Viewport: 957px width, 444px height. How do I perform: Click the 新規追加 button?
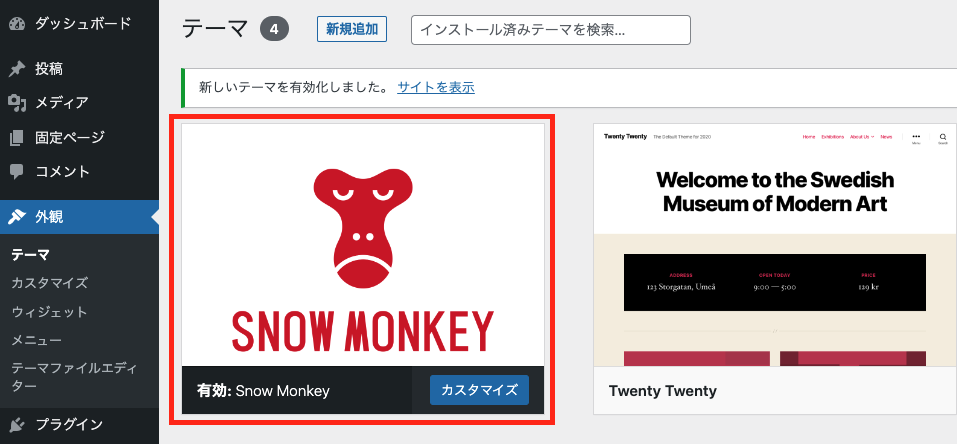352,29
